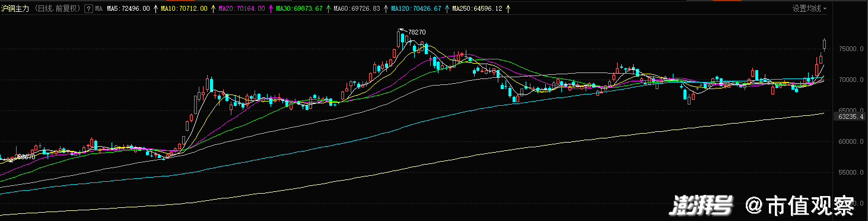This screenshot has width=868, height=221.
Task: Click the gray MA60 up-arrow indicator
Action: tap(386, 9)
